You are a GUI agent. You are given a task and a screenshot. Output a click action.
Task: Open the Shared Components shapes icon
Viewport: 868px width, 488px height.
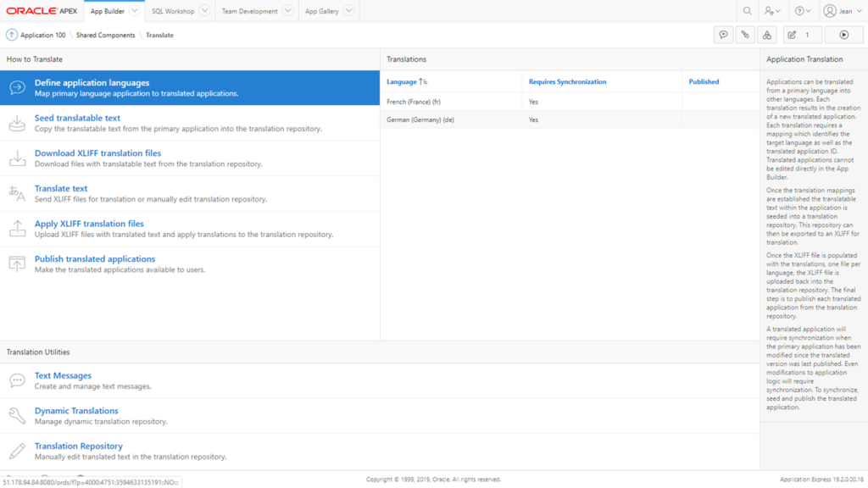(766, 35)
